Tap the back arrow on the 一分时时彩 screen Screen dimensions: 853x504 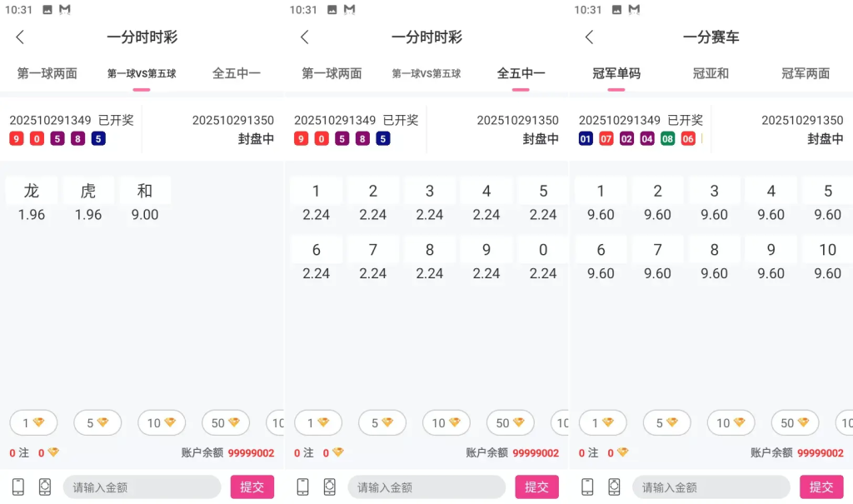pos(19,37)
